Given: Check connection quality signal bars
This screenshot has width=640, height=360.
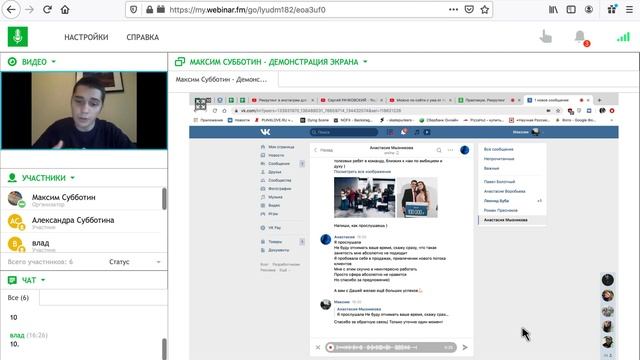Looking at the screenshot, I should (x=623, y=37).
